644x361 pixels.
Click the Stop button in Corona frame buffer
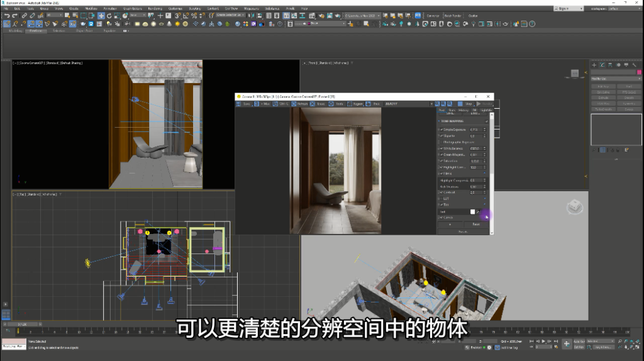tap(465, 104)
